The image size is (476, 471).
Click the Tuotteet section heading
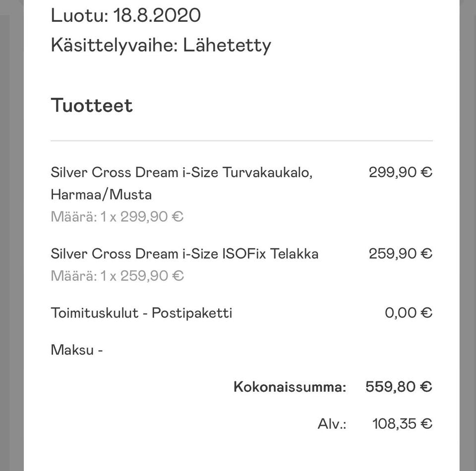[x=92, y=105]
